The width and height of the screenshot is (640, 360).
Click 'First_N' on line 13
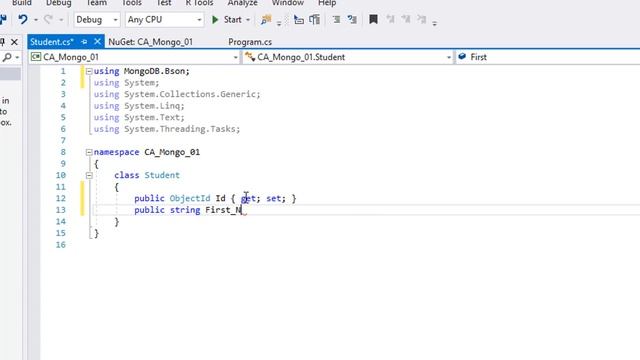223,210
